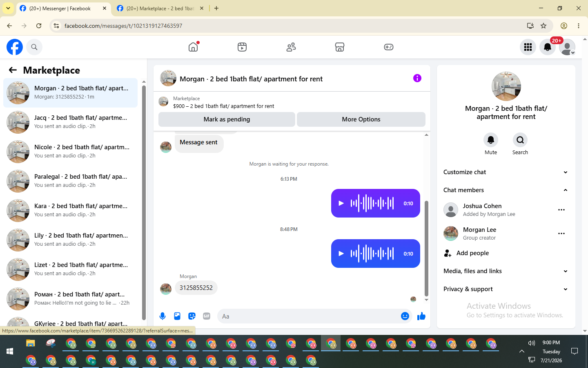
Task: Click Morgan's message 3125855252
Action: [x=196, y=288]
